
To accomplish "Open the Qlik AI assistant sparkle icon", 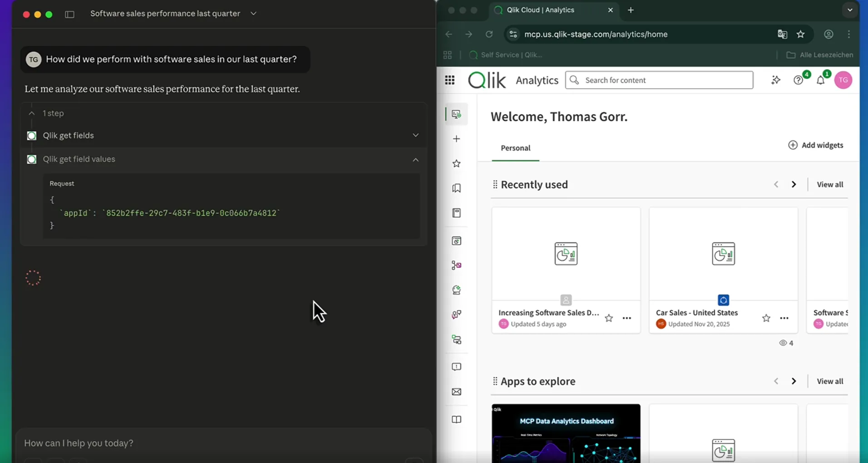I will [776, 80].
